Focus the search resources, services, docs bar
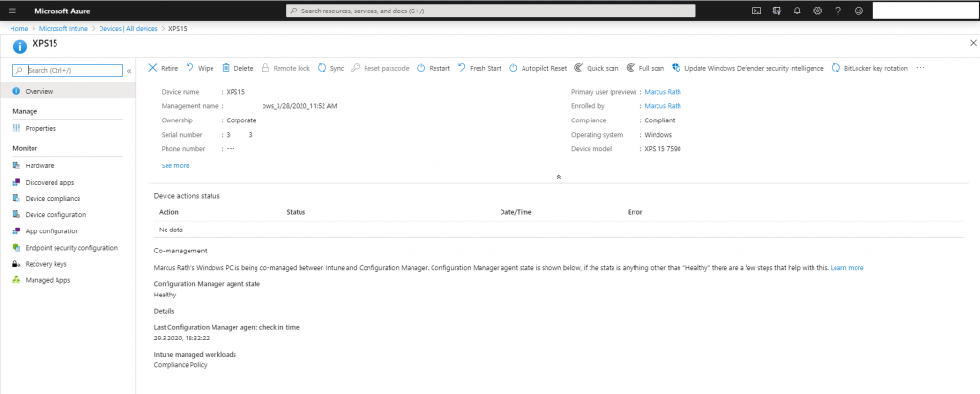This screenshot has height=394, width=980. [490, 11]
